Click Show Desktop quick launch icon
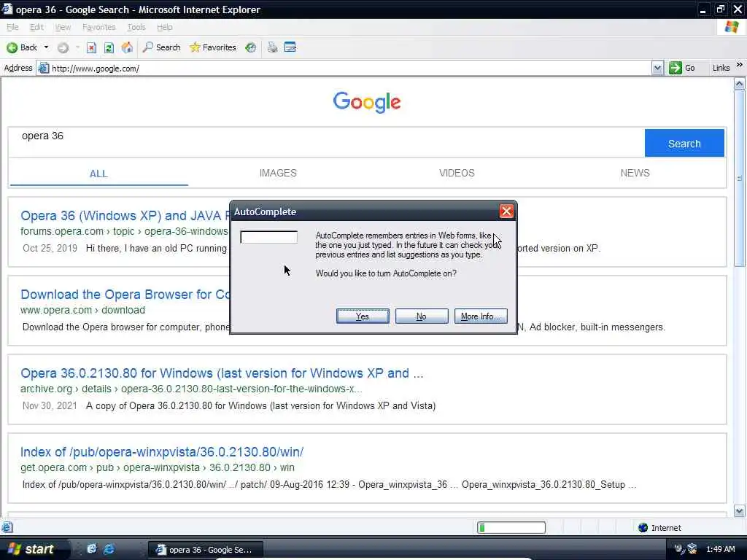747x560 pixels. (92, 549)
